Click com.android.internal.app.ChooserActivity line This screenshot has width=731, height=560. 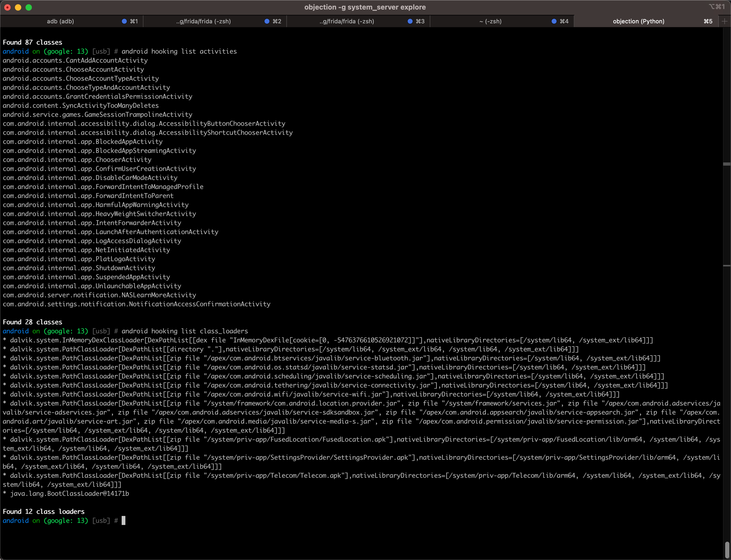(x=77, y=159)
